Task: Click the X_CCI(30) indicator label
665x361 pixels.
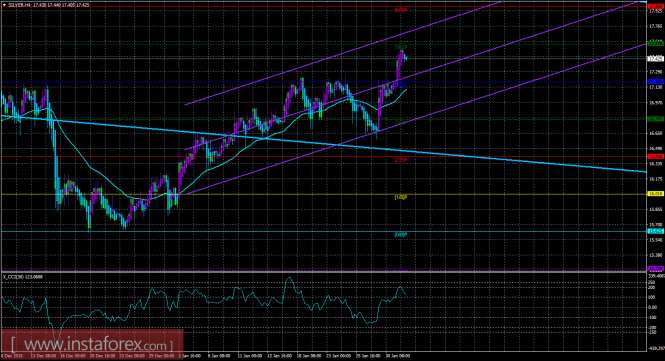Action: (23, 277)
